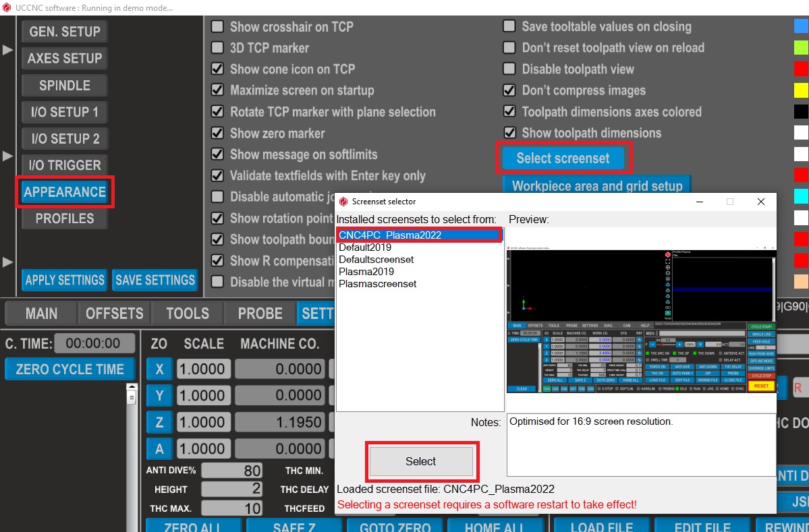The image size is (809, 532).
Task: Click the HOME ALL button
Action: coord(496,526)
